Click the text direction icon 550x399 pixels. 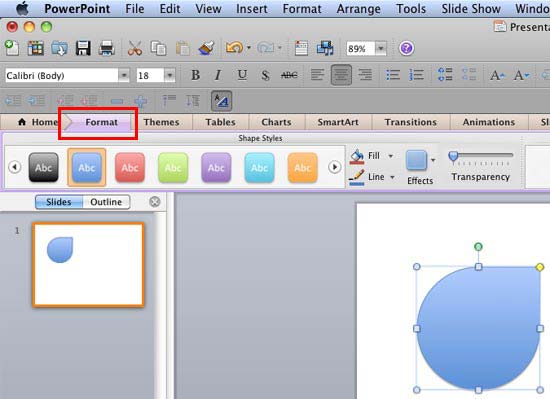(221, 101)
